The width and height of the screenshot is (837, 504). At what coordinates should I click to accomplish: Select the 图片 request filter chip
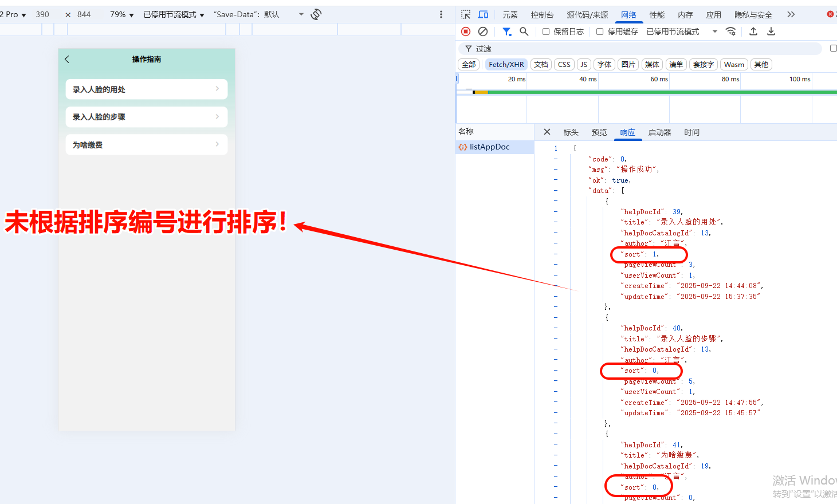tap(628, 64)
